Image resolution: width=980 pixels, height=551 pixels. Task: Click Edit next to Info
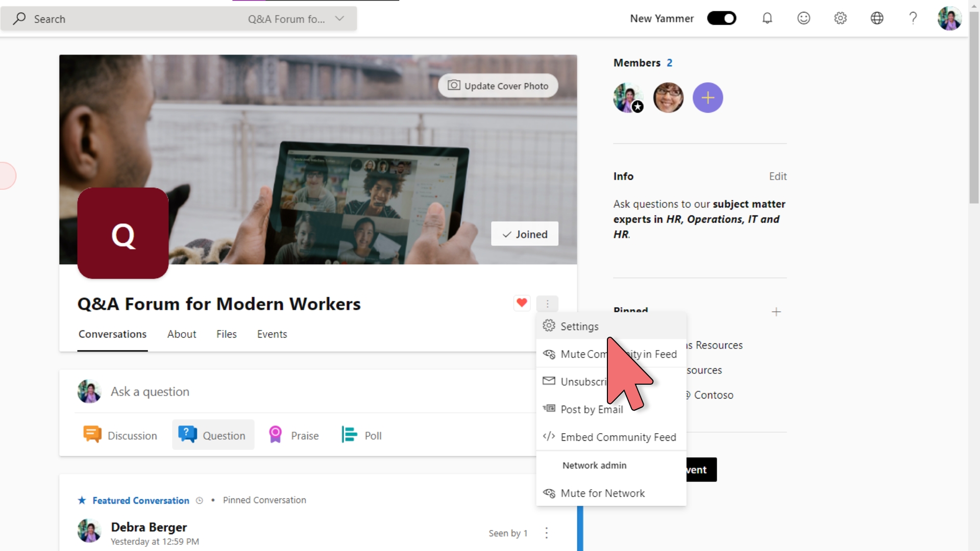778,176
